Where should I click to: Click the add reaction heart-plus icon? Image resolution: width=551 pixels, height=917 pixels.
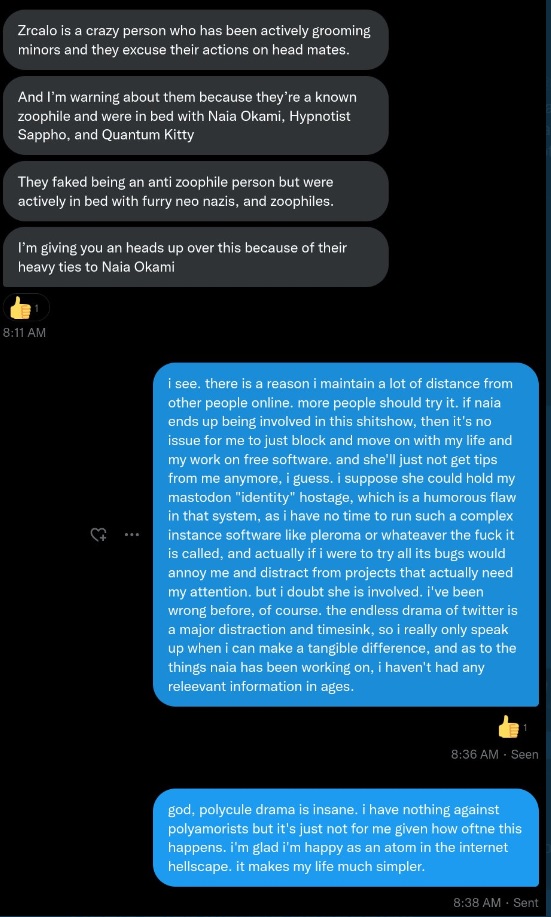[98, 534]
